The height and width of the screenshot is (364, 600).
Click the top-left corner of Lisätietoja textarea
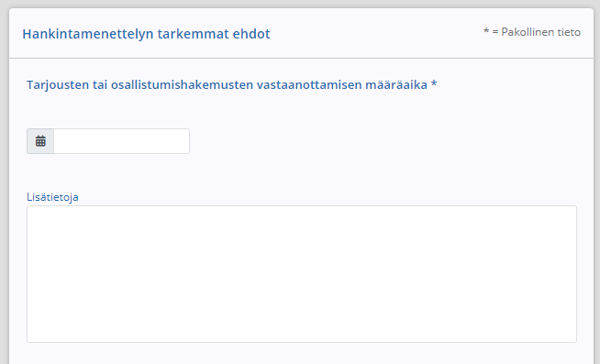pyautogui.click(x=30, y=210)
